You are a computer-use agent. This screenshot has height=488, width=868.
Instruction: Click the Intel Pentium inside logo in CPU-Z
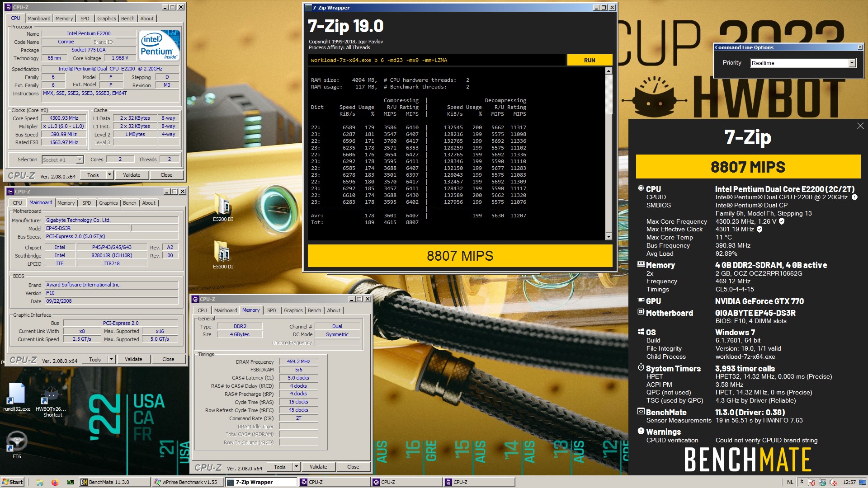159,45
